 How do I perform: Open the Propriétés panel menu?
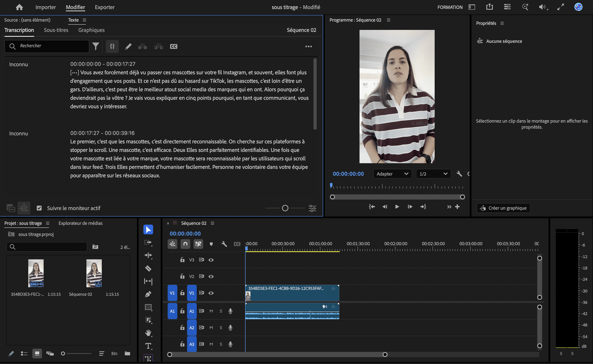coord(502,23)
